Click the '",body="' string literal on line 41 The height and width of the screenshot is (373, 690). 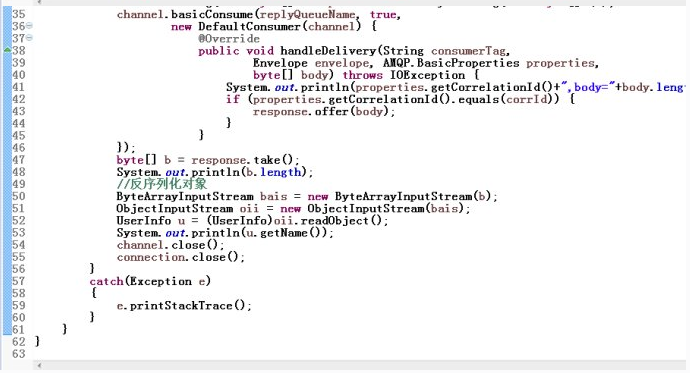coord(587,87)
